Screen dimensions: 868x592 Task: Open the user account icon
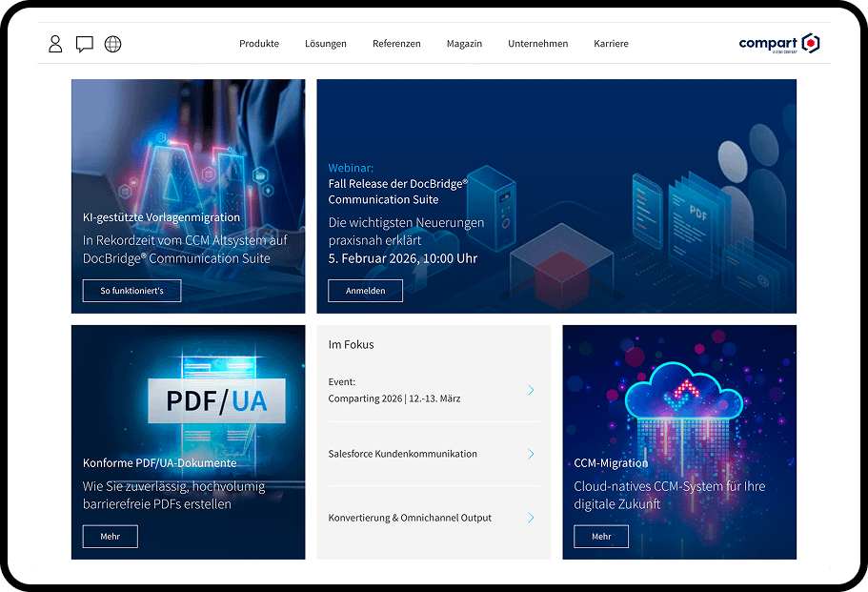tap(55, 44)
